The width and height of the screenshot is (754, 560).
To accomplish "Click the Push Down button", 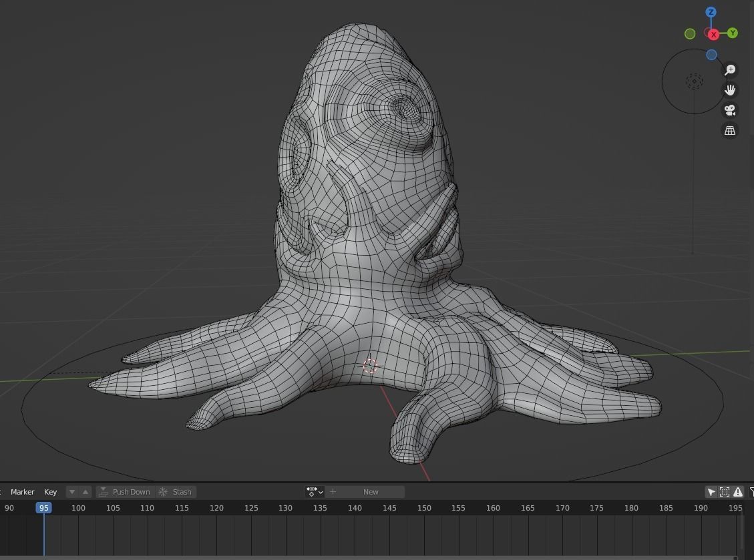I will [125, 492].
